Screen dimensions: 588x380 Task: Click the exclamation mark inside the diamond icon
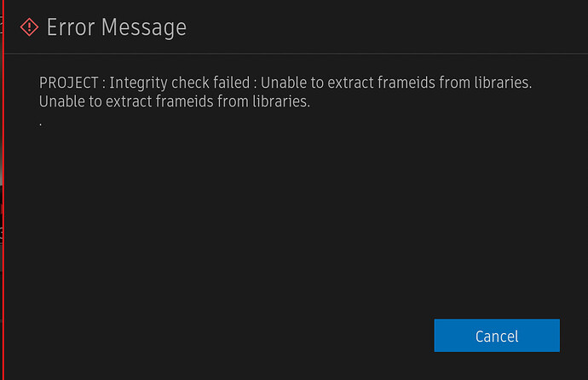click(29, 27)
